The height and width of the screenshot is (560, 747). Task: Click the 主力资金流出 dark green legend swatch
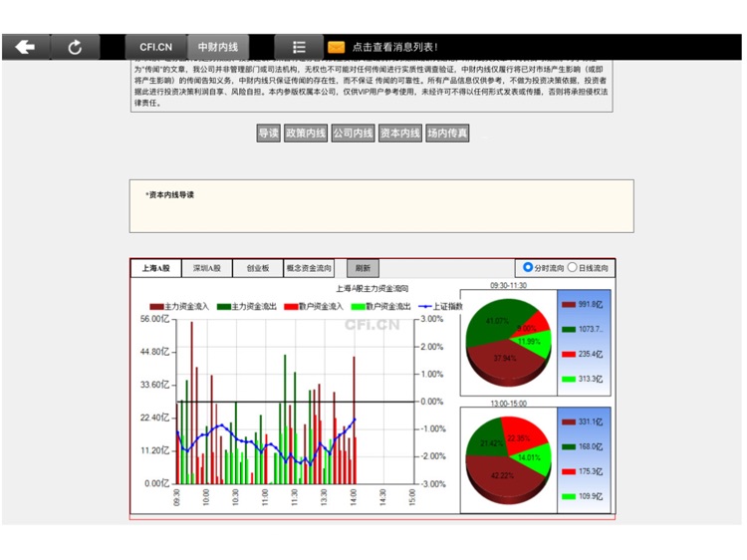[224, 307]
